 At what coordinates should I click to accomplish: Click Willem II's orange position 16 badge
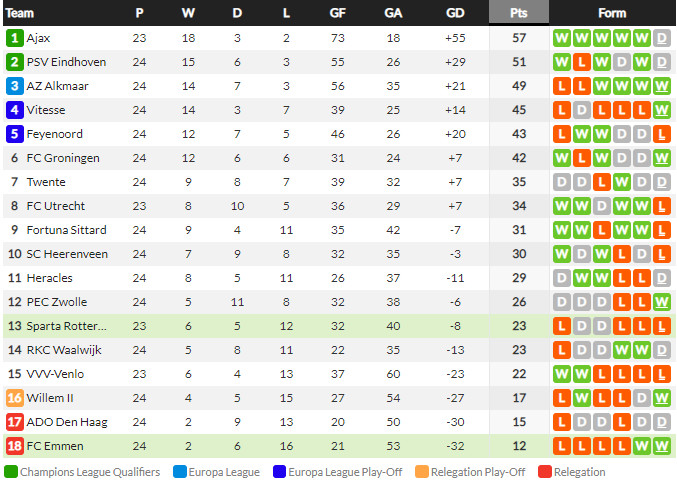[x=14, y=398]
